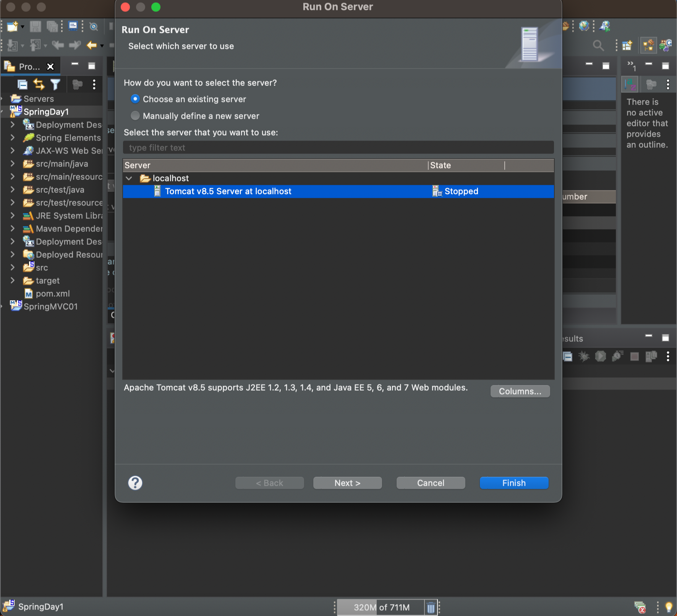The image size is (677, 616).
Task: Minimize the Outline panel
Action: point(649,65)
